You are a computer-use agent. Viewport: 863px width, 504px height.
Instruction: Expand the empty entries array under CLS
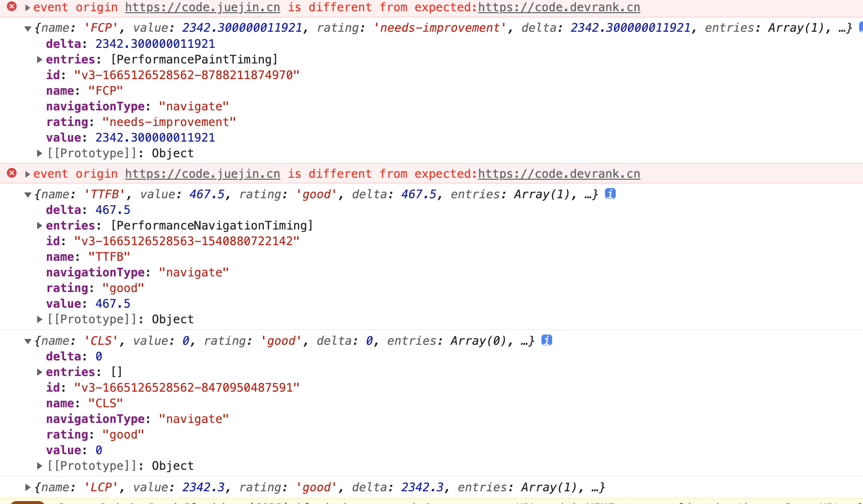pyautogui.click(x=40, y=372)
